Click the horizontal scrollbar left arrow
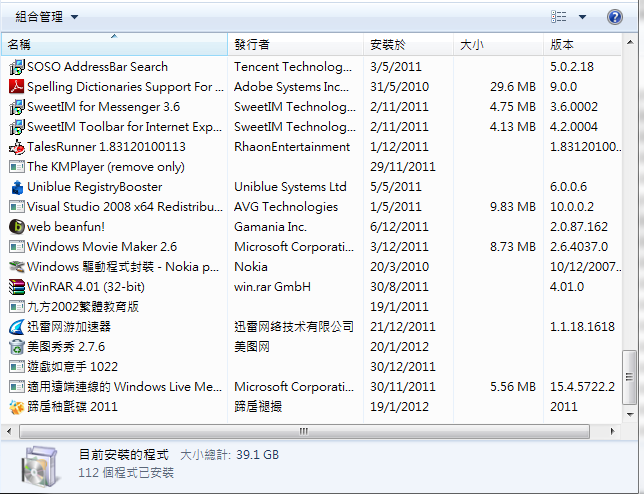 coord(9,431)
